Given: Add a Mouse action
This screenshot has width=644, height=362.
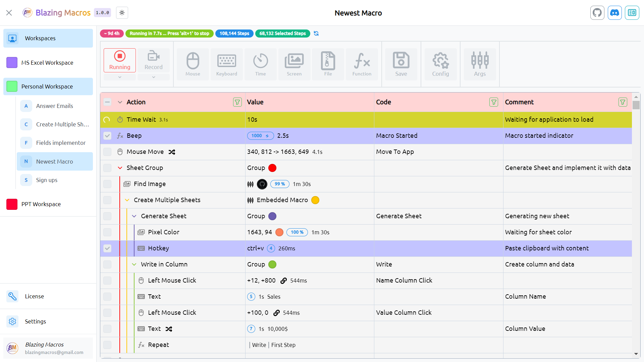Looking at the screenshot, I should point(193,64).
